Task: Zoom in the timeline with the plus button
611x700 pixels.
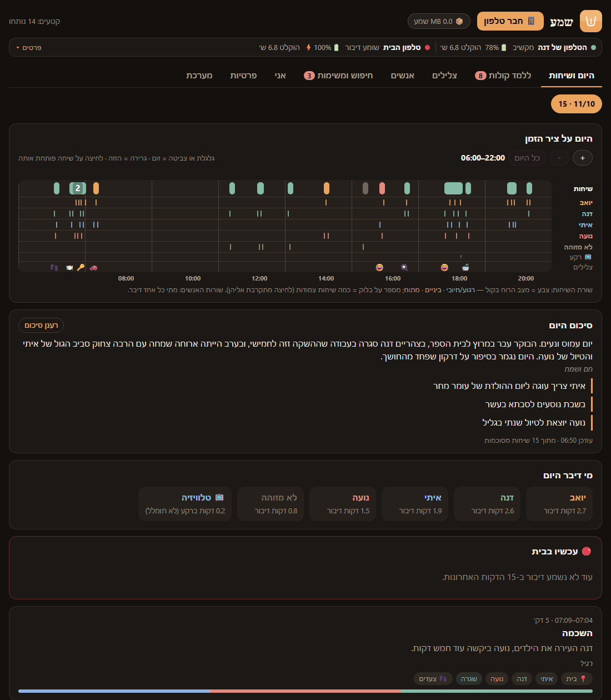Action: coord(583,158)
